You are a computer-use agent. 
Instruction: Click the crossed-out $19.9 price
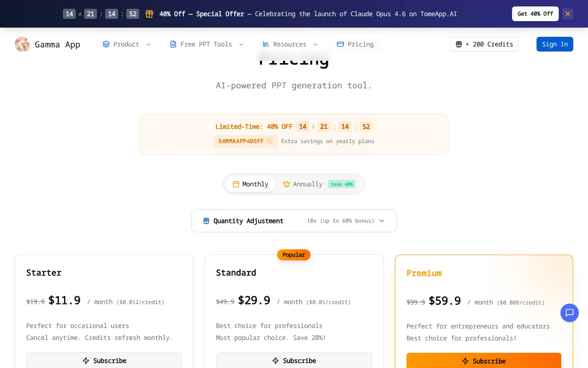tap(35, 302)
